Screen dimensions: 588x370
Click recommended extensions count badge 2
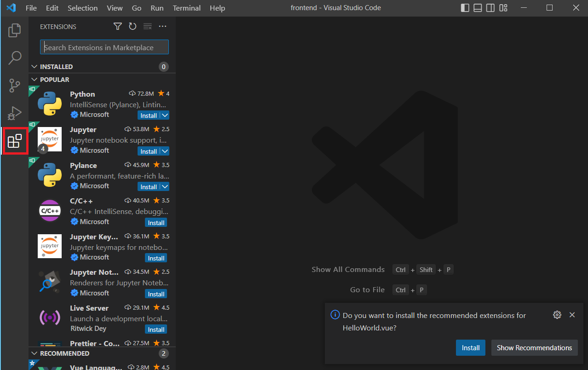(x=163, y=353)
